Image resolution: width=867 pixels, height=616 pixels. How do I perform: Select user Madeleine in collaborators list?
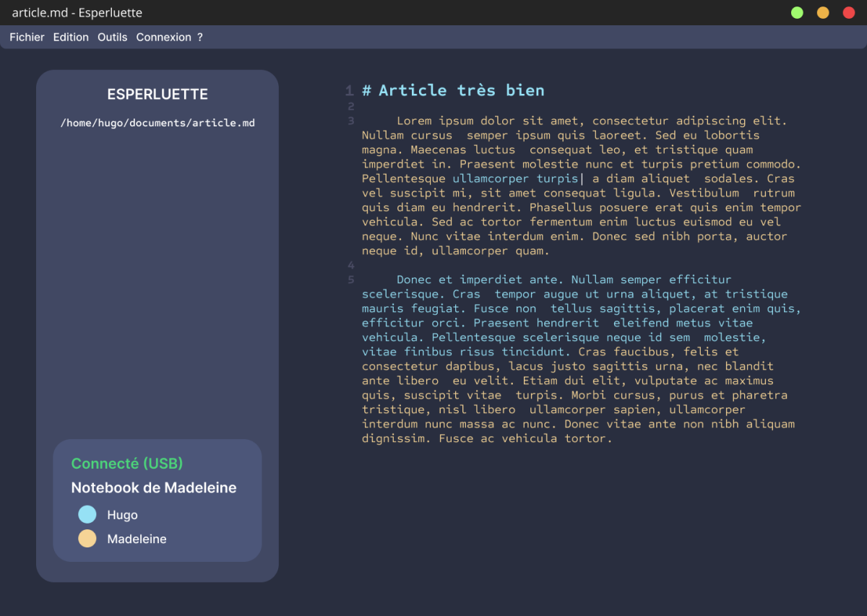pos(137,539)
